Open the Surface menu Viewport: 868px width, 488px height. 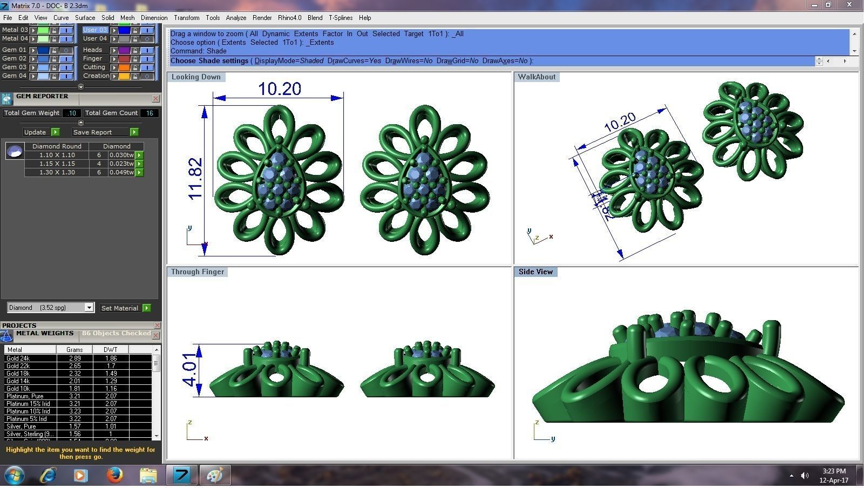85,18
